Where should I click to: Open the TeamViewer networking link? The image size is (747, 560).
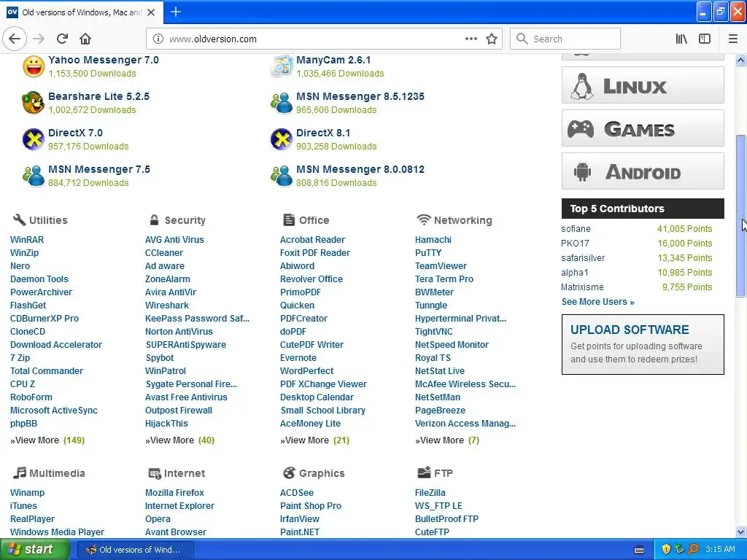441,265
